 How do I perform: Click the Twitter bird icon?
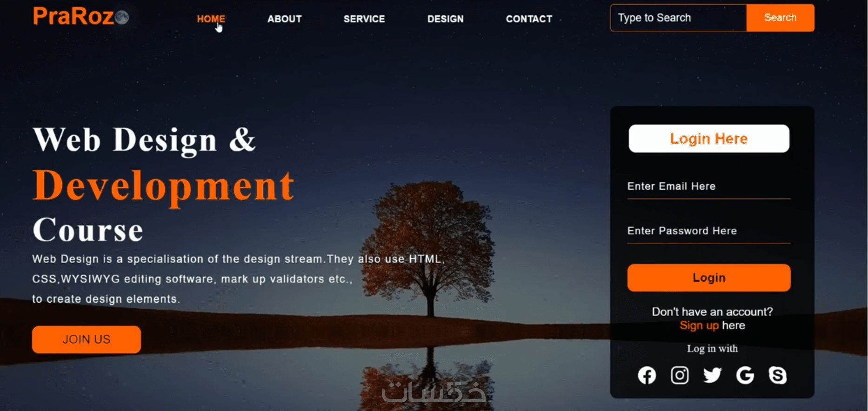tap(712, 375)
